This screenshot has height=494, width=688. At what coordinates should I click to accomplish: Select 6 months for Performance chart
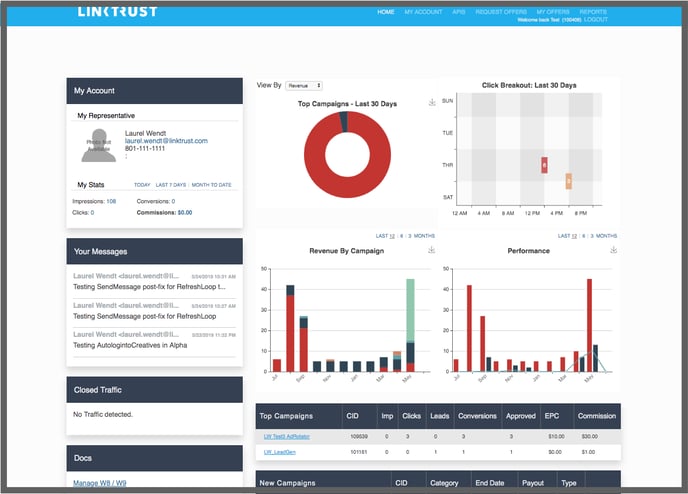pos(584,236)
